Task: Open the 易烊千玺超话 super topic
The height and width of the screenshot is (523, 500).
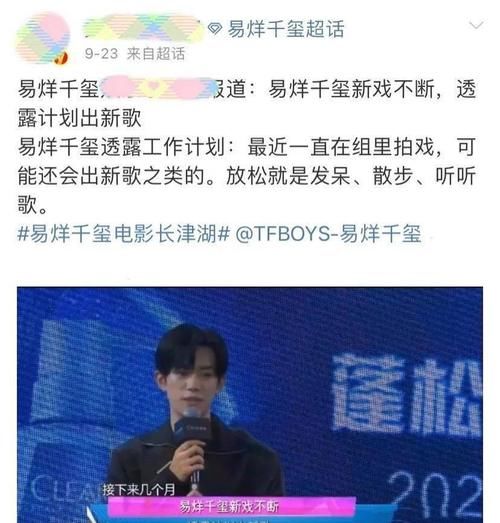Action: tap(286, 29)
